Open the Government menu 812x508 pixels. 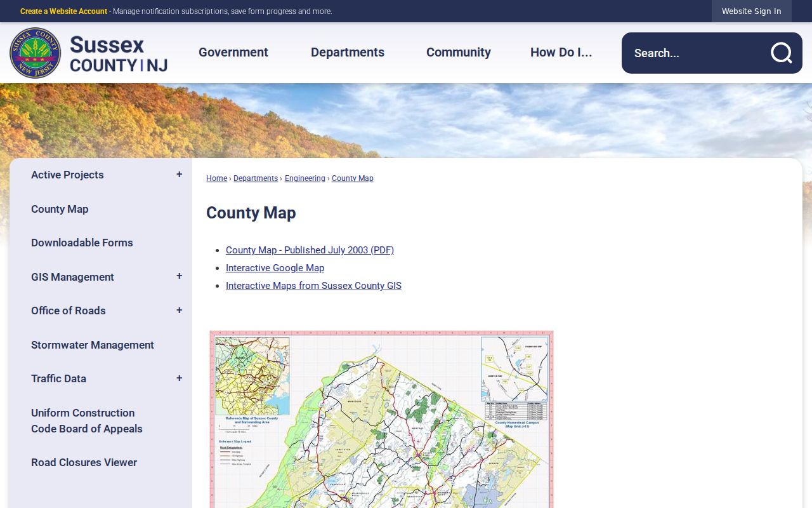pos(233,53)
